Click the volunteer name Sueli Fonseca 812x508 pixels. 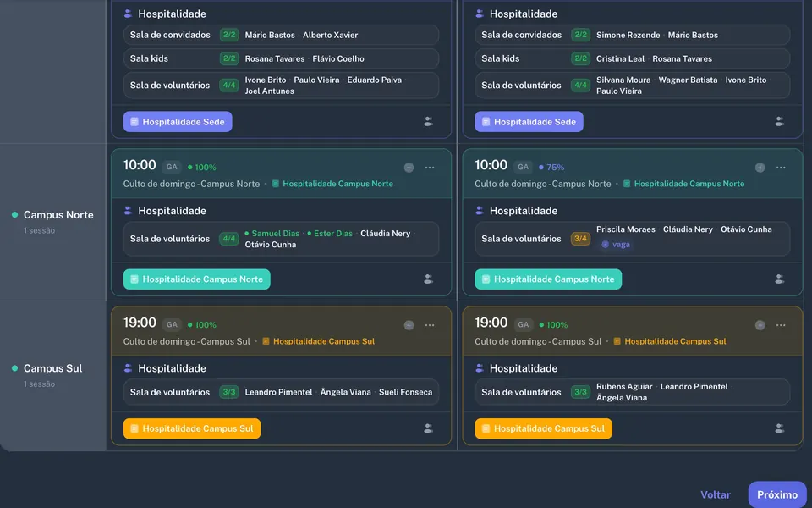click(x=405, y=392)
